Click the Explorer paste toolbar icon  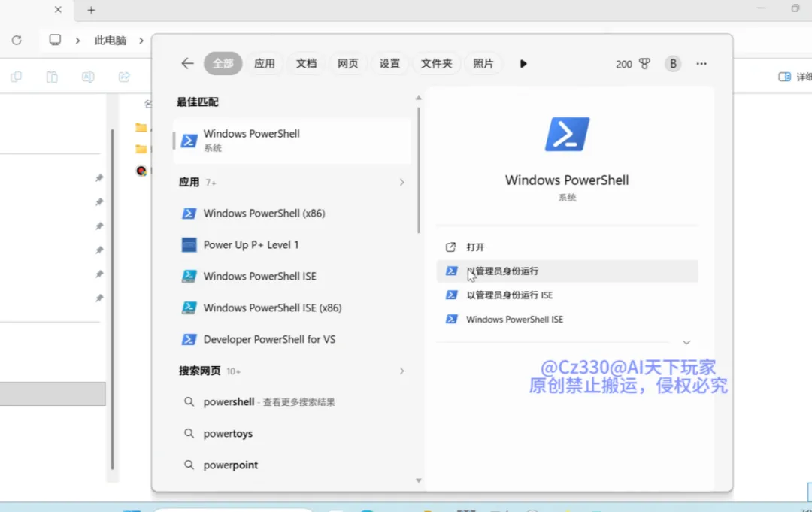pyautogui.click(x=52, y=77)
